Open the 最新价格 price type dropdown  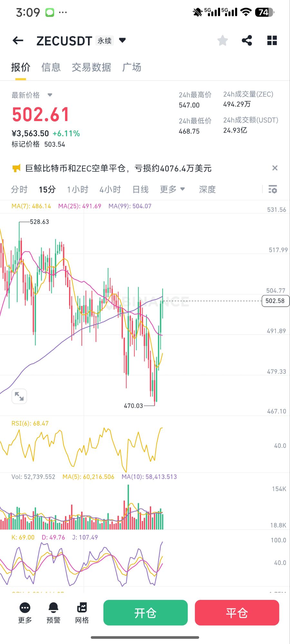(50, 95)
